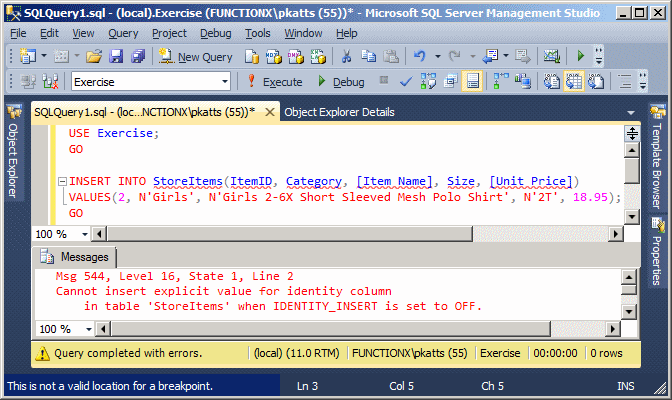Open the Properties side panel
672x400 pixels.
pyautogui.click(x=657, y=252)
